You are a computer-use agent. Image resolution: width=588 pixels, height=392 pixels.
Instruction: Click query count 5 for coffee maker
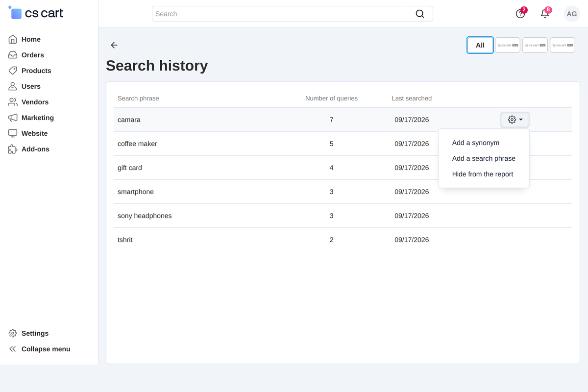(x=331, y=144)
